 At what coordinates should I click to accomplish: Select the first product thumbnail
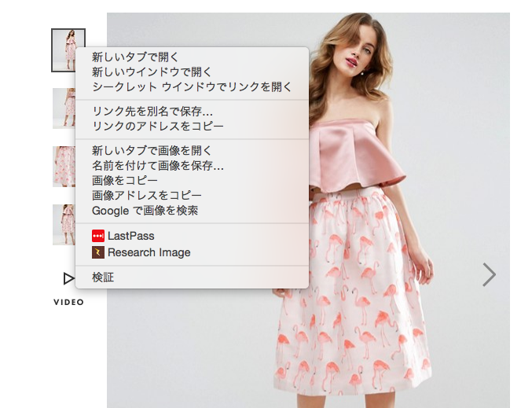[x=63, y=50]
